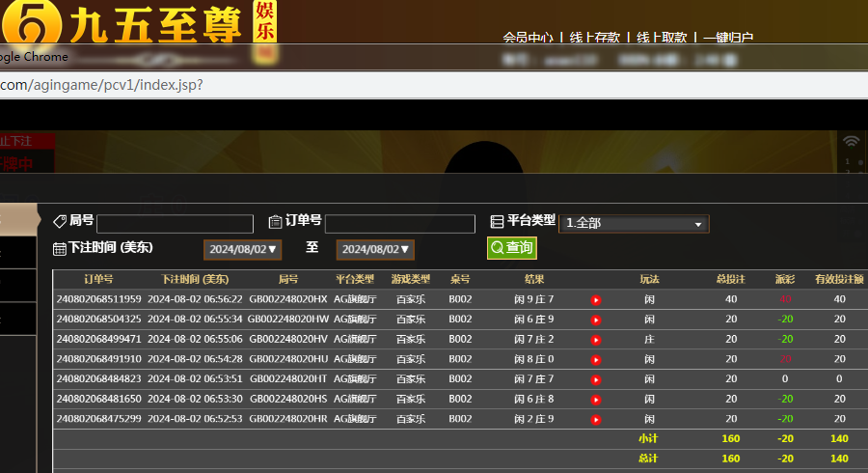Play video replay for round GB002248020HT
Image resolution: width=868 pixels, height=473 pixels.
596,379
